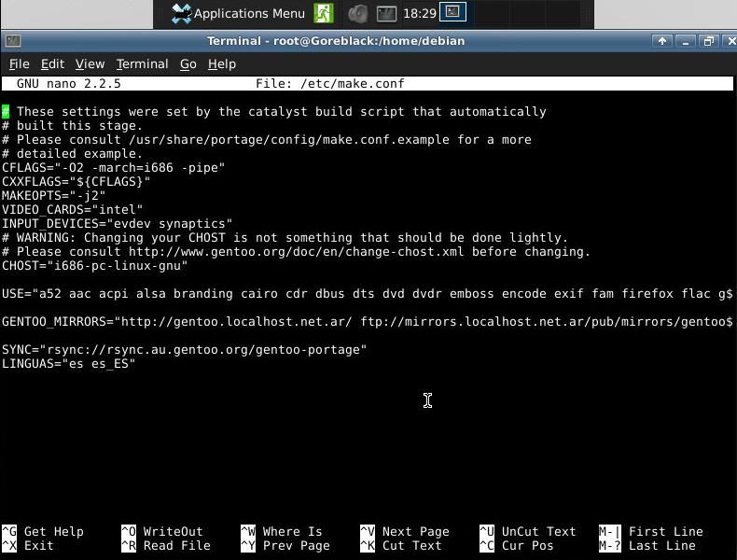
Task: Click the Where Is shortcut
Action: pos(282,532)
